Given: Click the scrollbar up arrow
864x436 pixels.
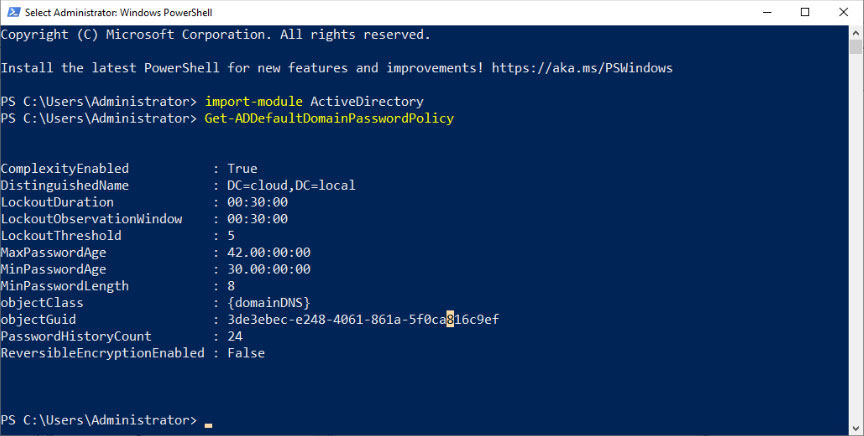Looking at the screenshot, I should (x=856, y=32).
